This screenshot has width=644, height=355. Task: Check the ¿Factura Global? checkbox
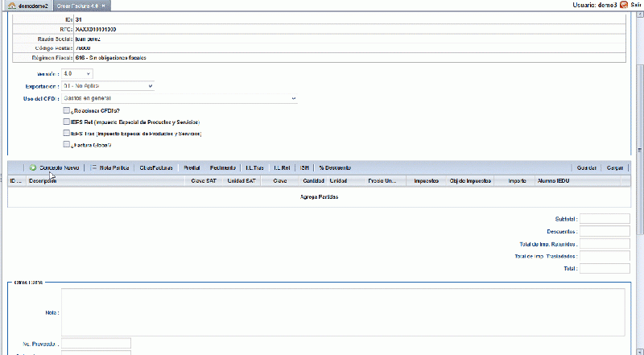tap(67, 144)
